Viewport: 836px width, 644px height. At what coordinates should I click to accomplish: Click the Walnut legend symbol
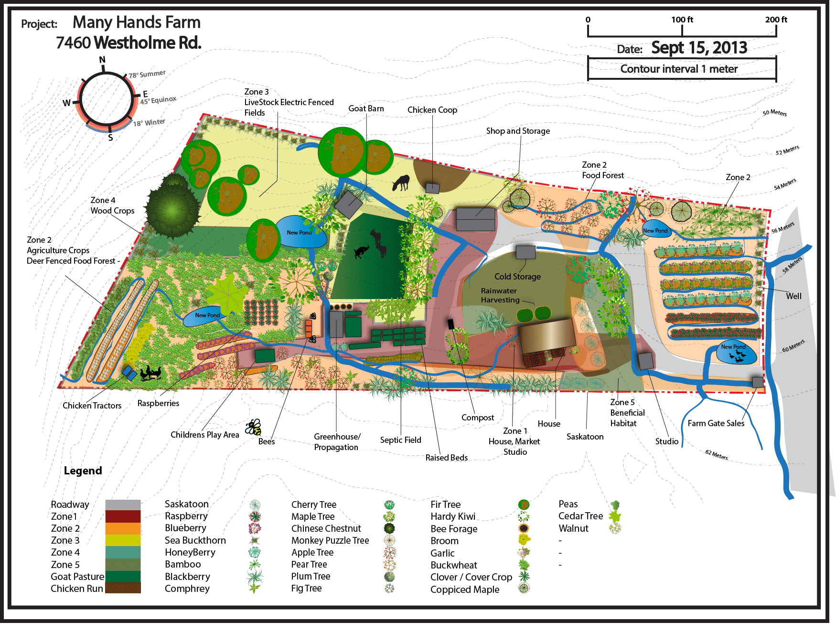point(615,528)
